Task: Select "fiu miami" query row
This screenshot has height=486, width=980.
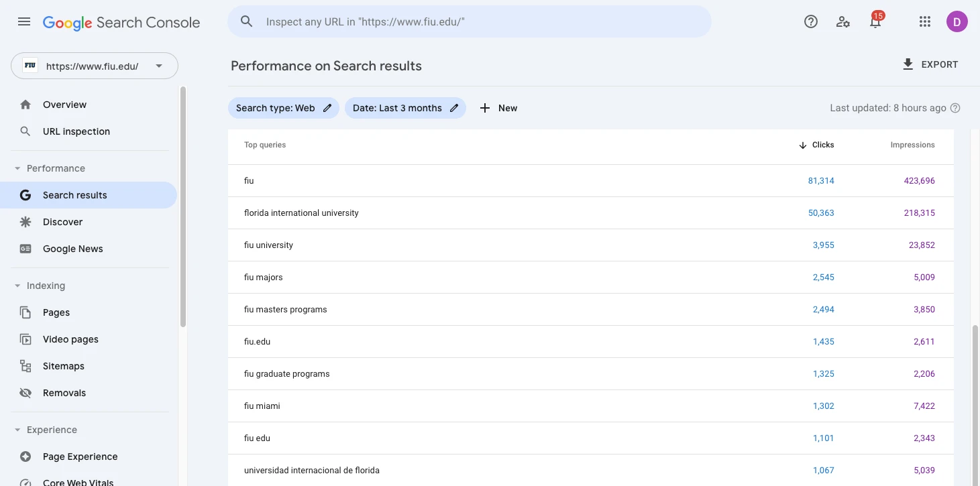Action: pos(590,406)
